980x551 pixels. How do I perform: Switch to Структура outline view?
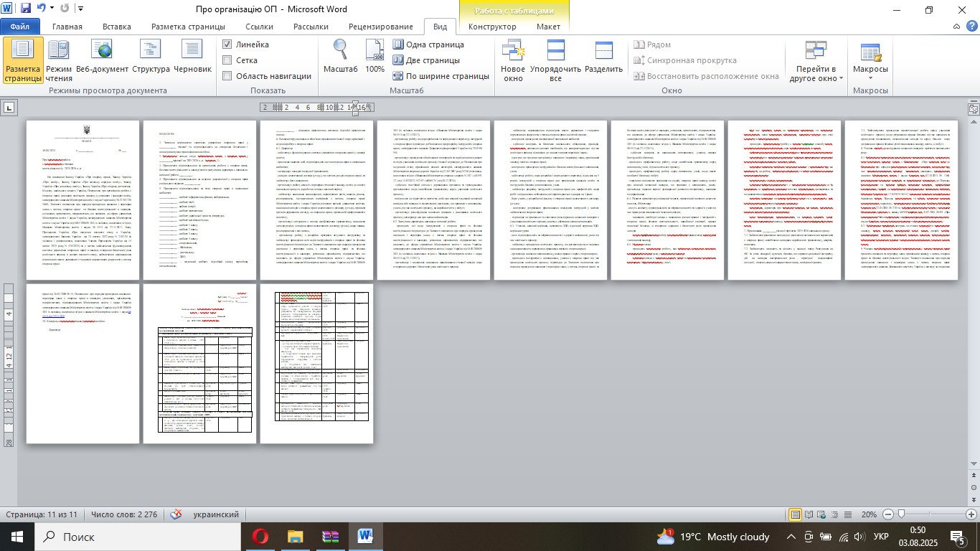(151, 60)
